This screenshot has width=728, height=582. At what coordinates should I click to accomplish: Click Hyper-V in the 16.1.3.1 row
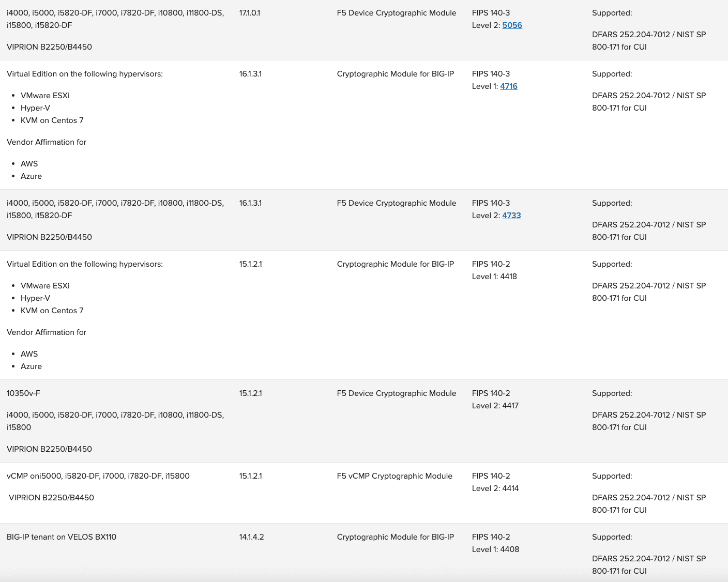click(35, 108)
